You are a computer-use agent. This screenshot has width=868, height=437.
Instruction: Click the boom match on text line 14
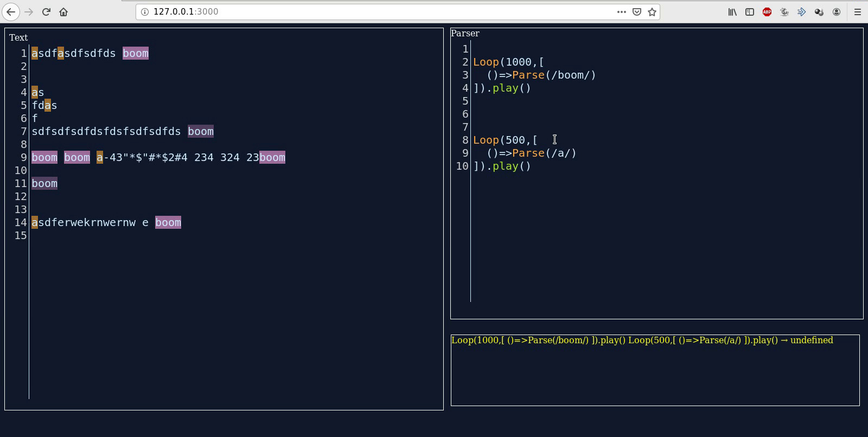(x=168, y=222)
